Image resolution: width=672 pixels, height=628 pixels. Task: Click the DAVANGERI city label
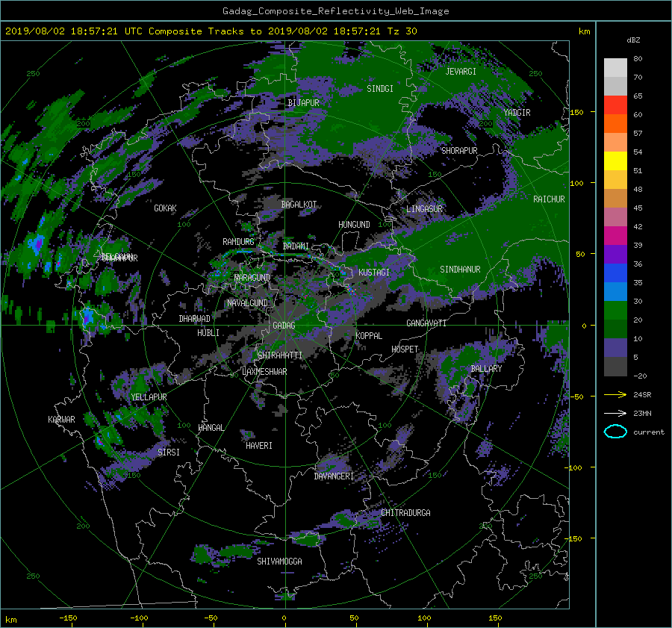point(334,476)
